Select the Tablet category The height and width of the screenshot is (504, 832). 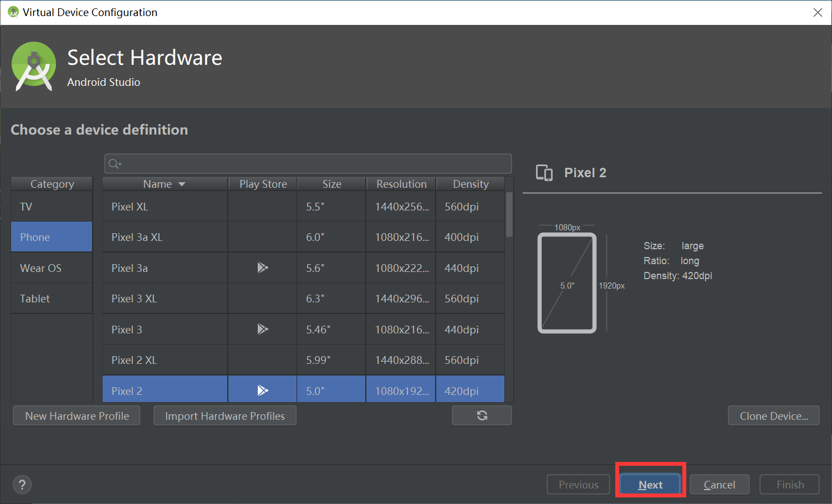click(52, 299)
